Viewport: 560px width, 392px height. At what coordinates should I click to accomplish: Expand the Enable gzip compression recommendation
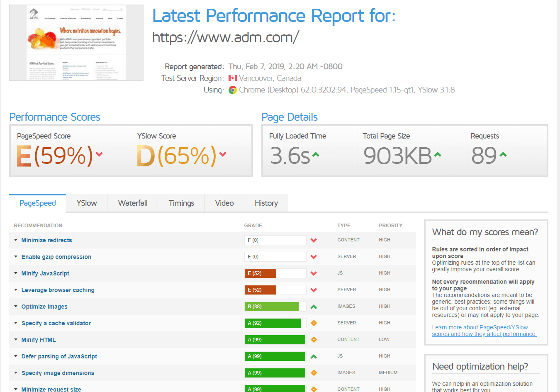pyautogui.click(x=16, y=256)
